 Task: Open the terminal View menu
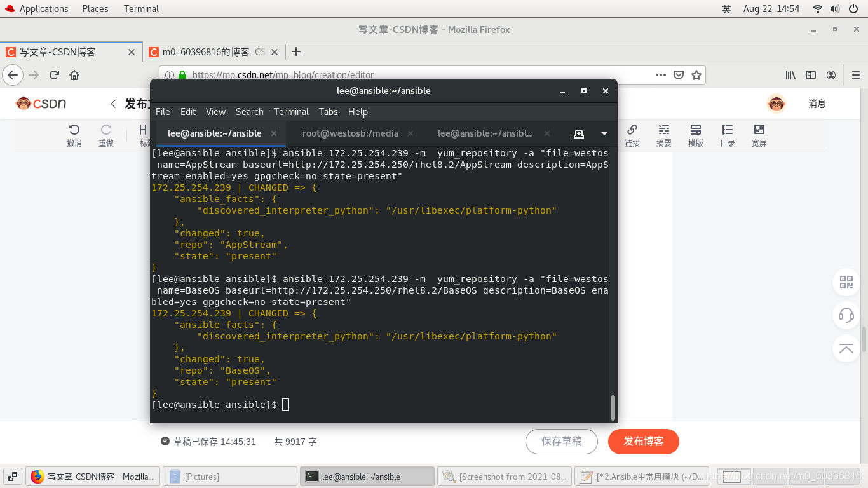coord(216,111)
